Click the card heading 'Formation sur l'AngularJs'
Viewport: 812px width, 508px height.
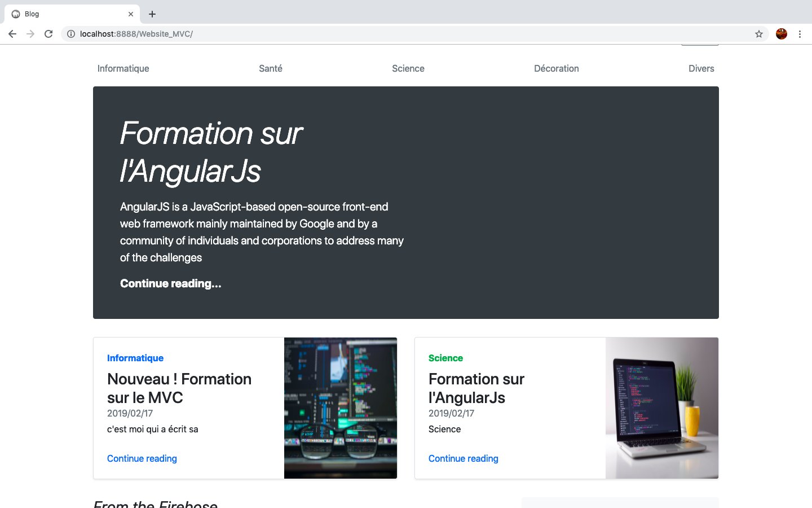point(476,388)
